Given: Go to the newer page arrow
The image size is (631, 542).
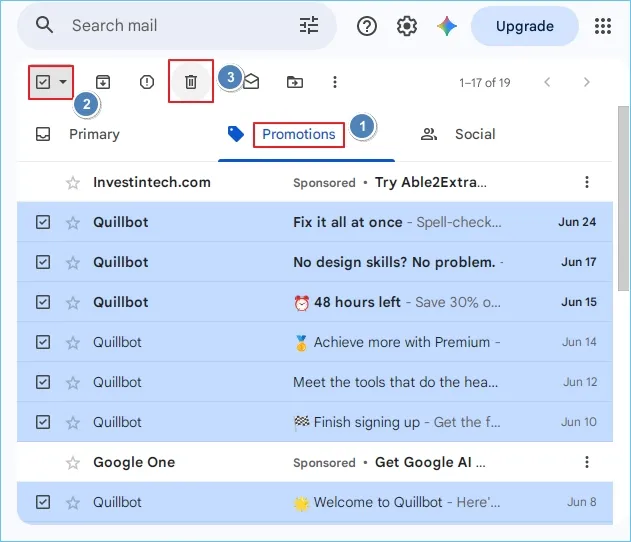Looking at the screenshot, I should 547,82.
